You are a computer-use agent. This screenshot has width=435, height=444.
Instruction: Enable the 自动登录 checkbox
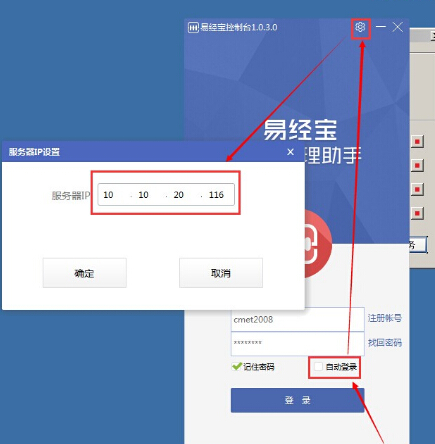(x=318, y=367)
